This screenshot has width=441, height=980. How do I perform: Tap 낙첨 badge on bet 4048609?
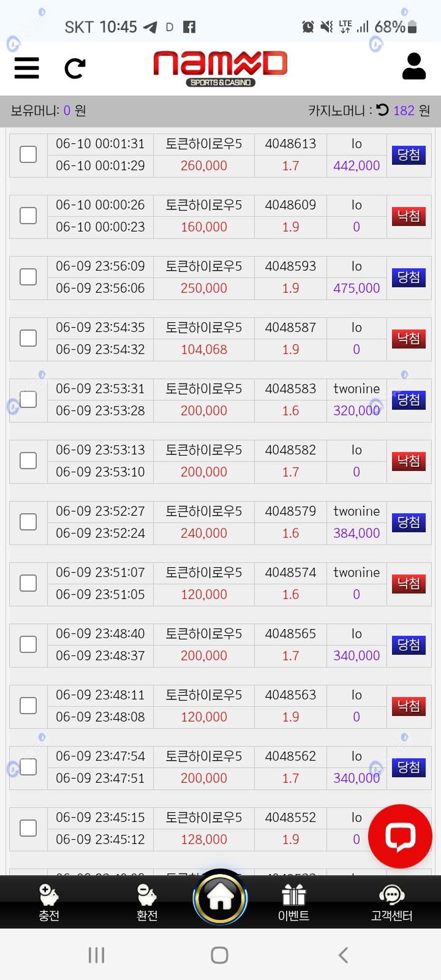409,216
